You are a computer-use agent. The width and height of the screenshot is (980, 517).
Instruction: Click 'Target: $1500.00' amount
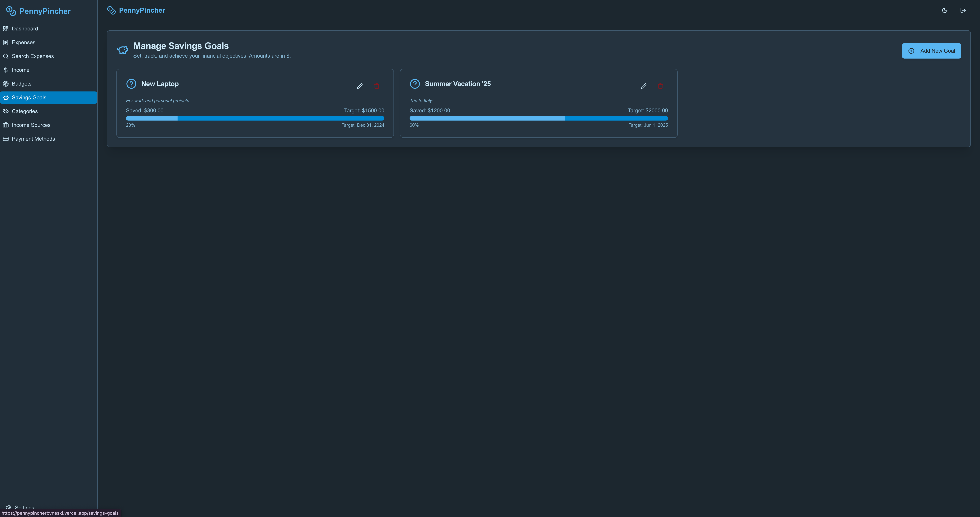coord(364,111)
